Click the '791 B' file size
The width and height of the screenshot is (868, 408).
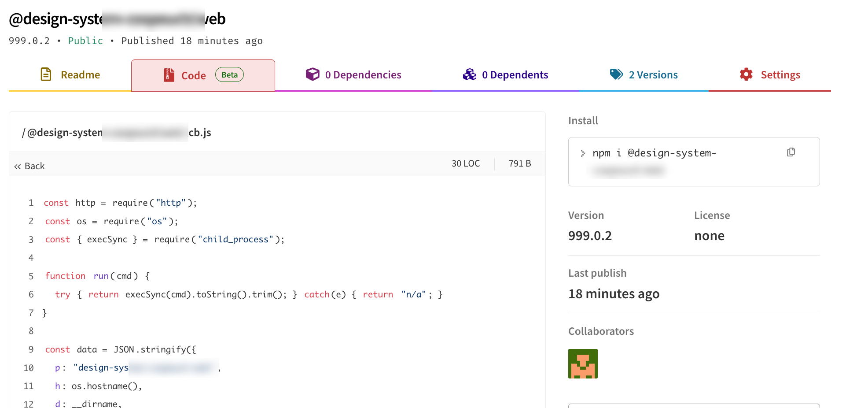[x=520, y=163]
